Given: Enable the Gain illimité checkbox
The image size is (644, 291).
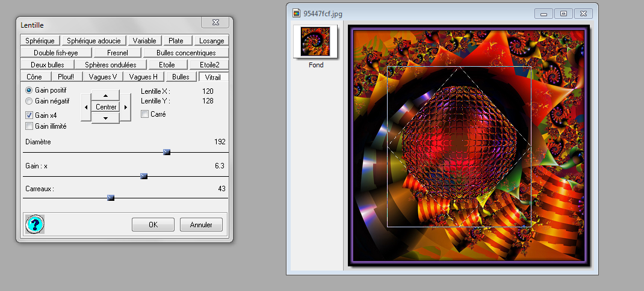Looking at the screenshot, I should pyautogui.click(x=29, y=126).
